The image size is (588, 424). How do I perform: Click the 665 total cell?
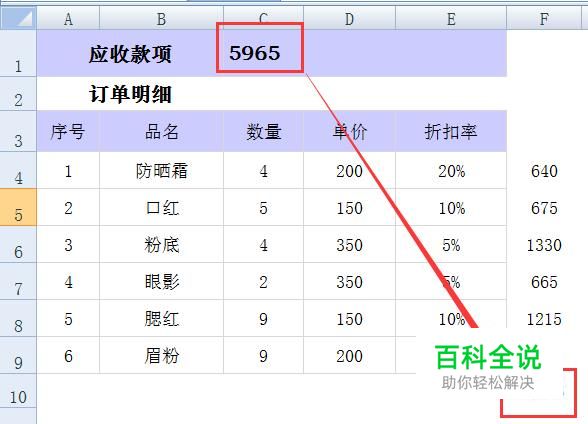(544, 282)
